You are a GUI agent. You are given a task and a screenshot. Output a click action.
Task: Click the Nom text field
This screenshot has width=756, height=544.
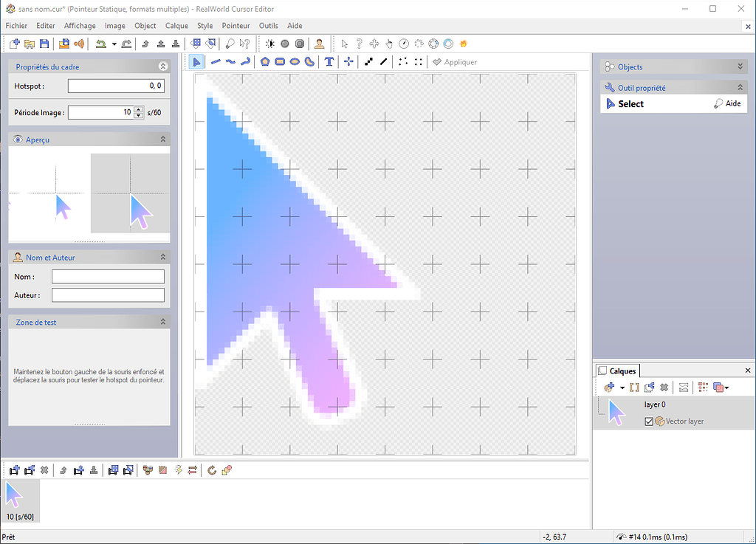(x=108, y=276)
